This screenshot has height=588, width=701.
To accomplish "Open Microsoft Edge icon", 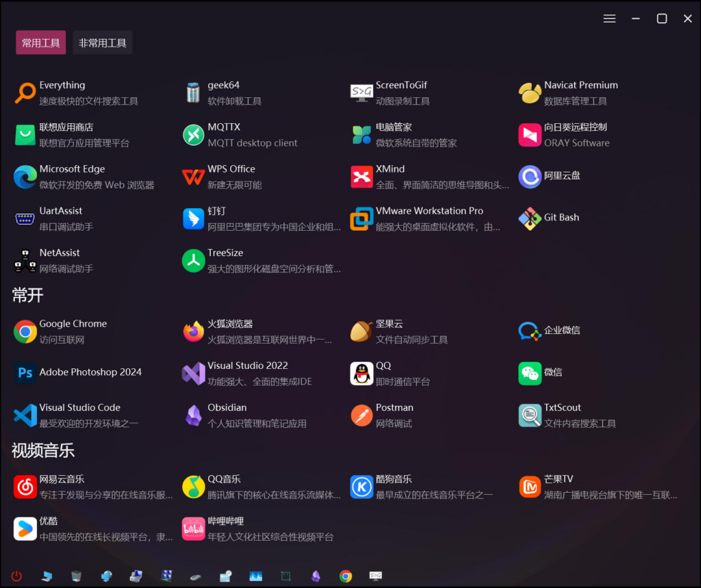I will (x=25, y=177).
